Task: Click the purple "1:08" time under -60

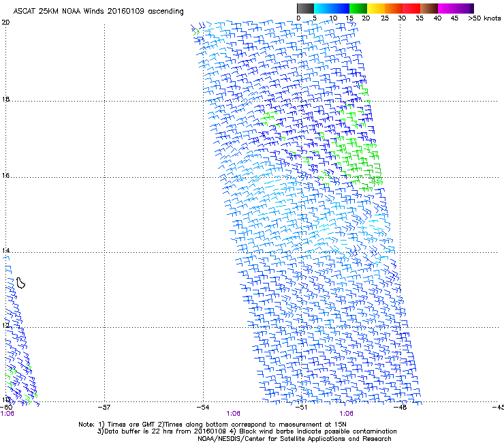Action: point(7,414)
